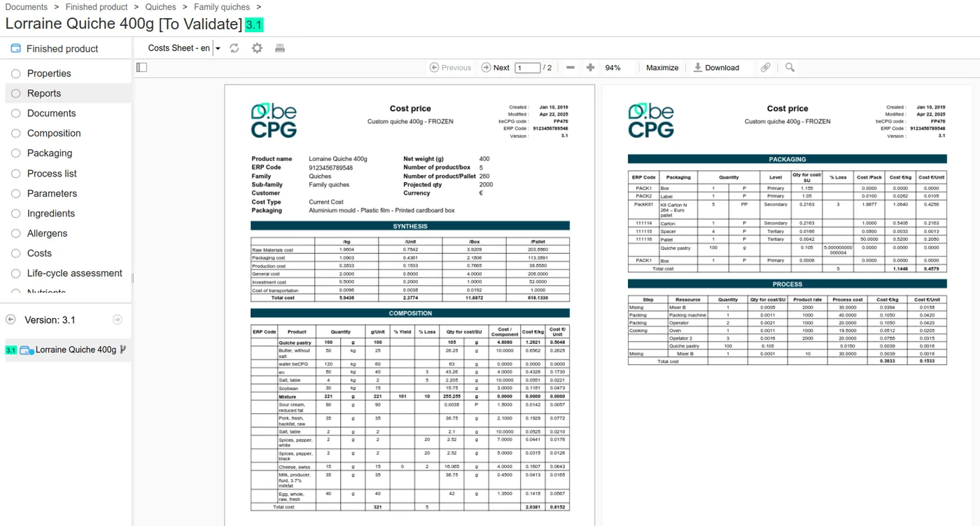Screen dimensions: 980x526
Task: Click the COMPOSITION heading in the report
Action: click(x=410, y=313)
